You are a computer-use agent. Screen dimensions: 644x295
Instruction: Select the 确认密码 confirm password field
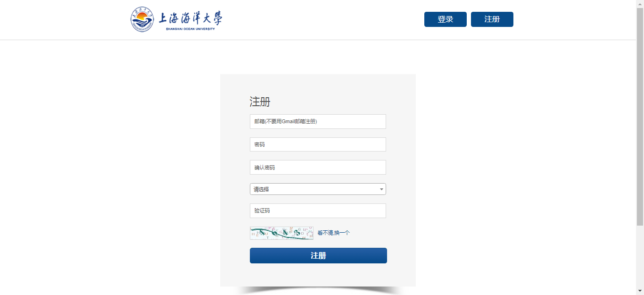pos(318,168)
